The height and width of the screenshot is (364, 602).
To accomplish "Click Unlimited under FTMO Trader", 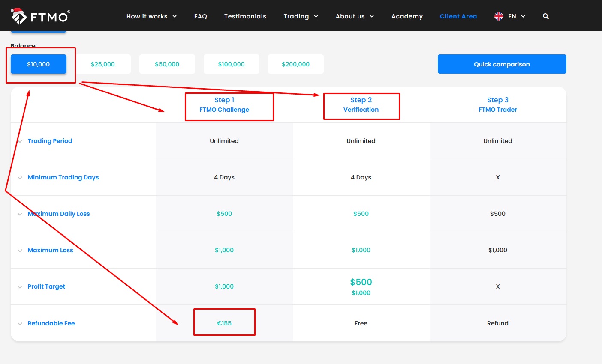I will click(x=498, y=141).
